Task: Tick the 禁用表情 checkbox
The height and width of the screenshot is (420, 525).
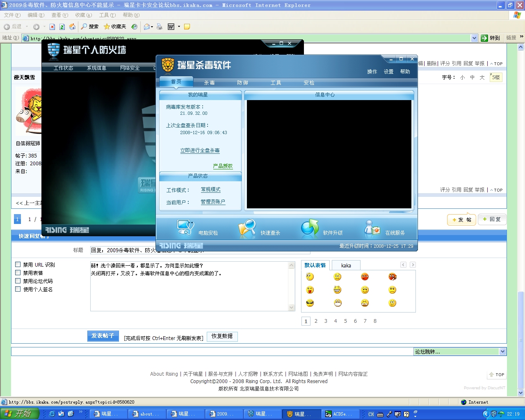Action: (18, 273)
